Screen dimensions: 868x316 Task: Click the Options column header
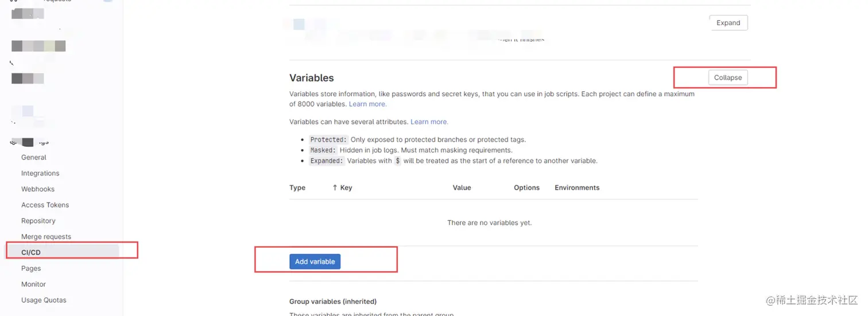(526, 188)
